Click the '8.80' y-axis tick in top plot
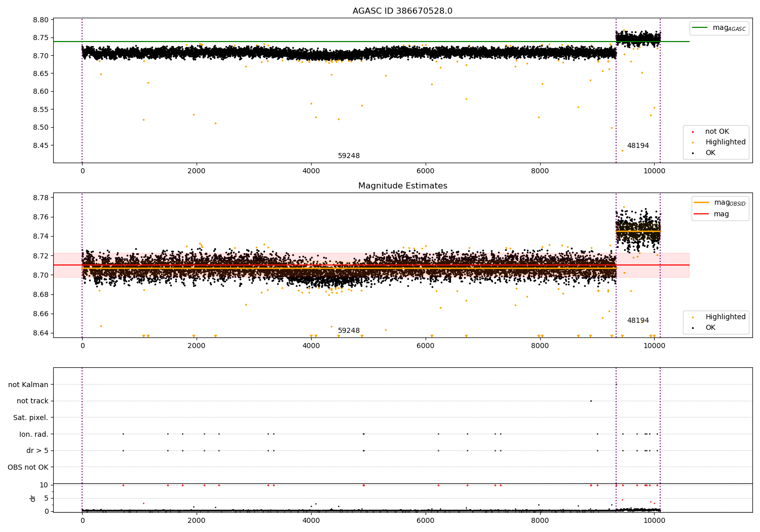This screenshot has height=532, width=760. [41, 20]
